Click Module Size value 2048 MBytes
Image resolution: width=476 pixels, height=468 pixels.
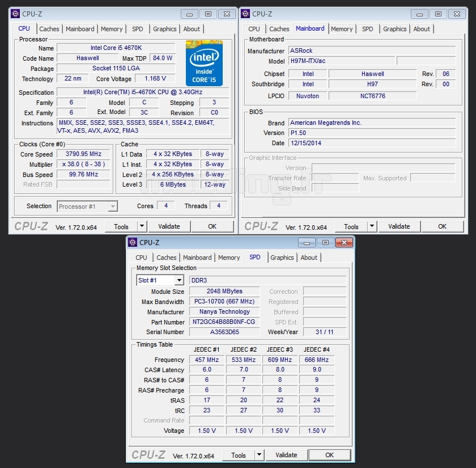(224, 291)
